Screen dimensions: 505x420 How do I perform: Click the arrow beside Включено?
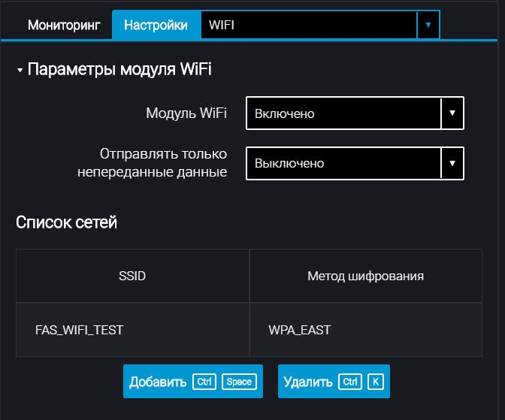pyautogui.click(x=452, y=113)
